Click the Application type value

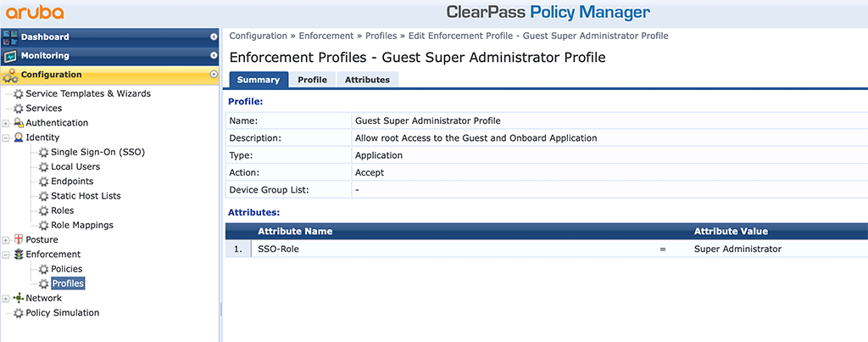[379, 155]
